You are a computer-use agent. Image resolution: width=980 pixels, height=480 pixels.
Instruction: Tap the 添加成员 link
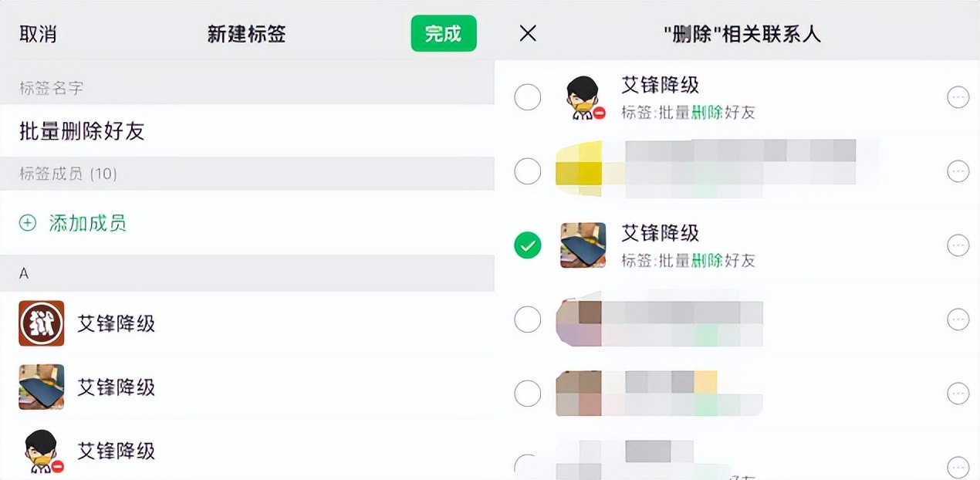[x=87, y=223]
